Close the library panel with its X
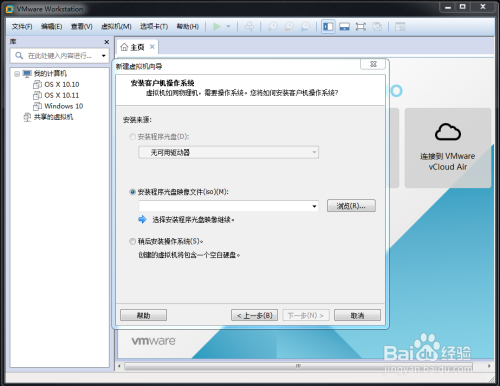Viewport: 500px width, 386px height. [107, 42]
